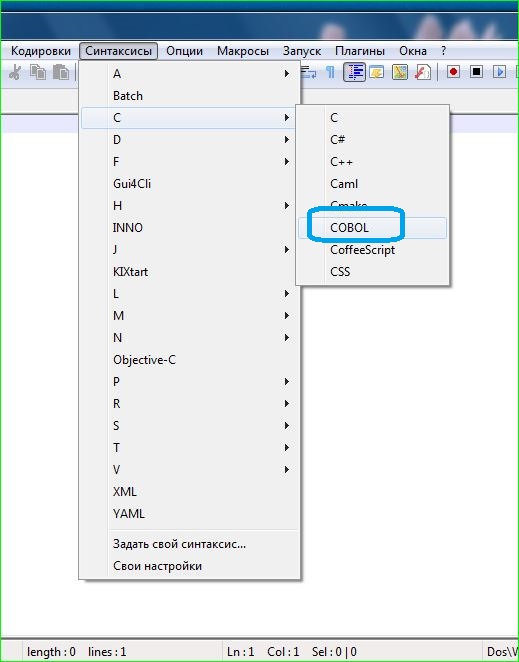The height and width of the screenshot is (662, 519).
Task: Click the length : 0 status text
Action: (x=52, y=652)
